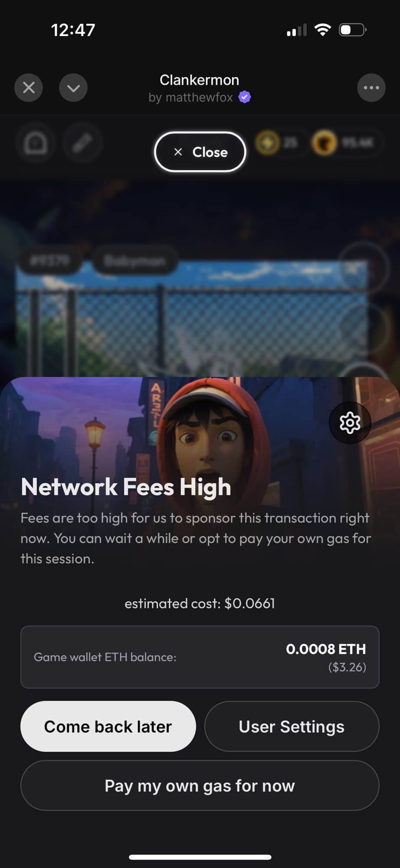The image size is (400, 868).
Task: Collapse the mini app with the chevron-down button
Action: (73, 88)
